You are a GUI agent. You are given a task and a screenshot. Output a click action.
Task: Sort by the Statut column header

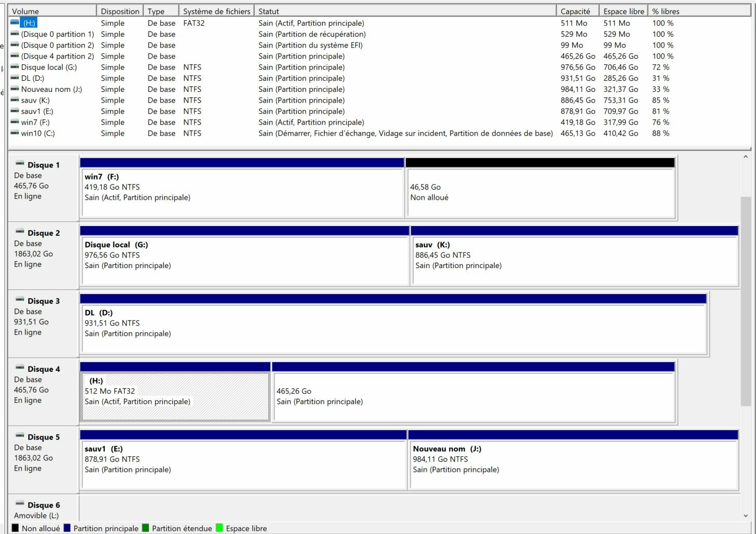[405, 11]
